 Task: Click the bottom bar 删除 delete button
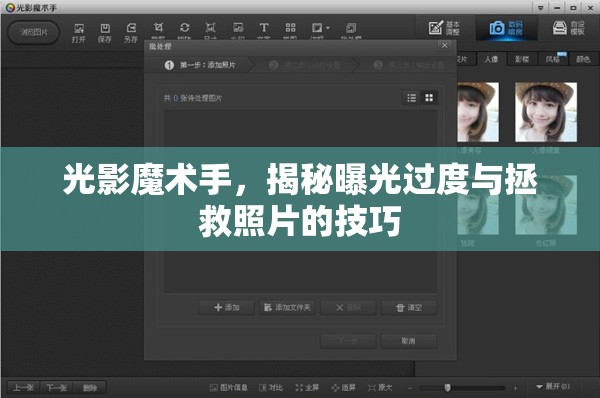tap(90, 388)
